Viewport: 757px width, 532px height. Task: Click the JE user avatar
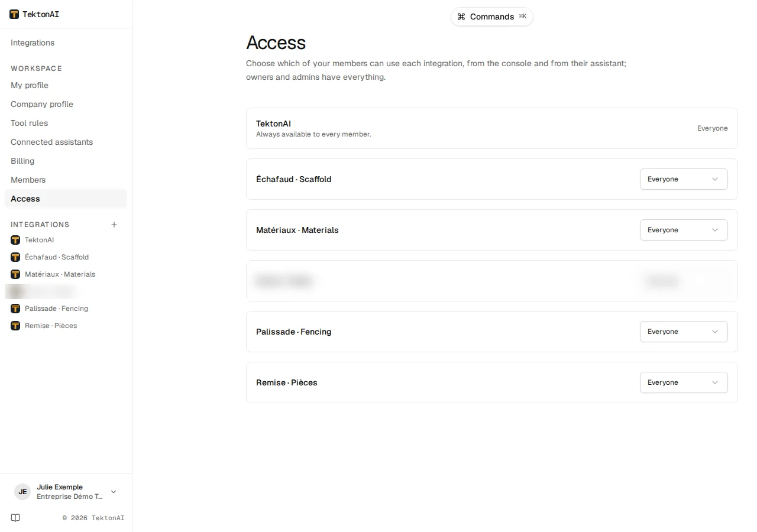coord(22,492)
